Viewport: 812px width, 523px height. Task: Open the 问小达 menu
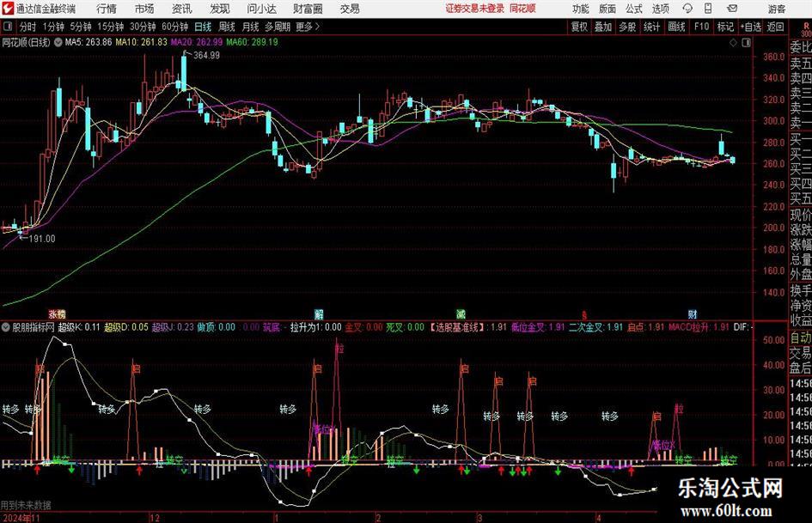261,9
